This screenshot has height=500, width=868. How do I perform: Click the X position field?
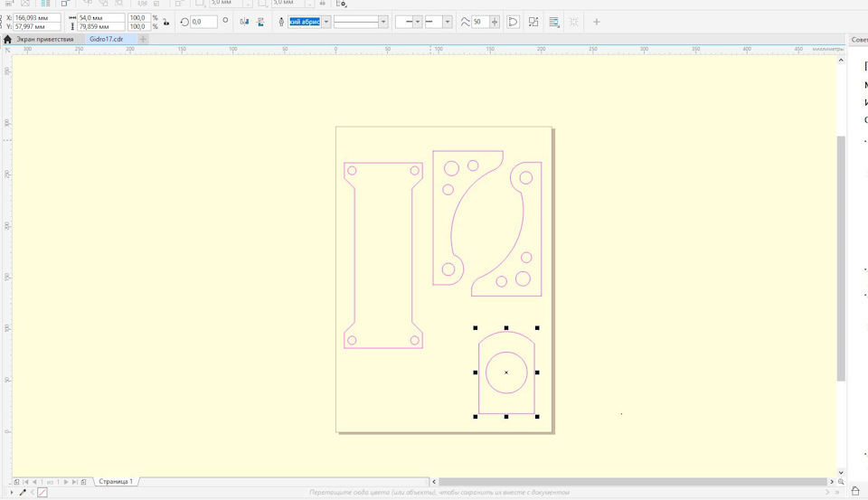click(37, 18)
